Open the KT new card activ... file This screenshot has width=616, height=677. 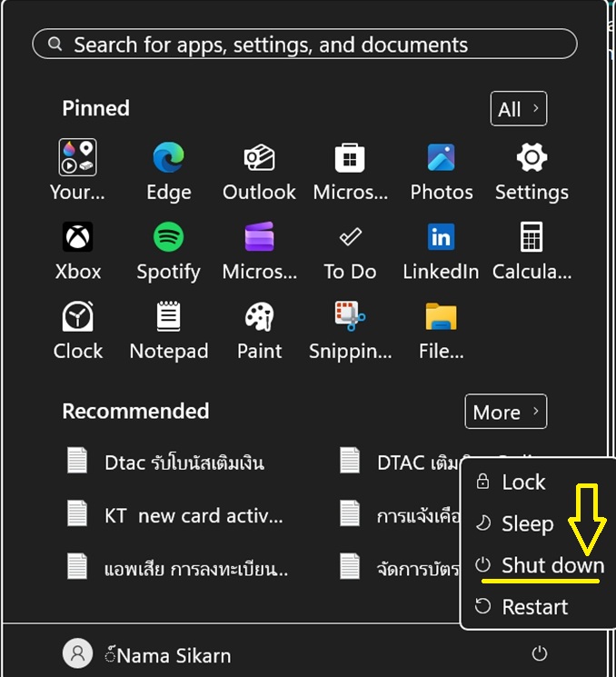click(174, 514)
